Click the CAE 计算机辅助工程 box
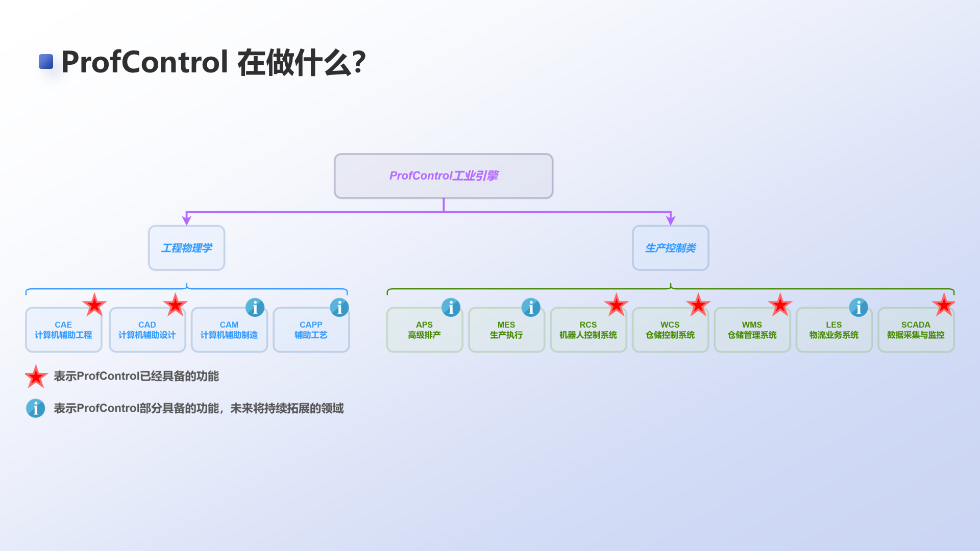980x551 pixels. coord(63,330)
